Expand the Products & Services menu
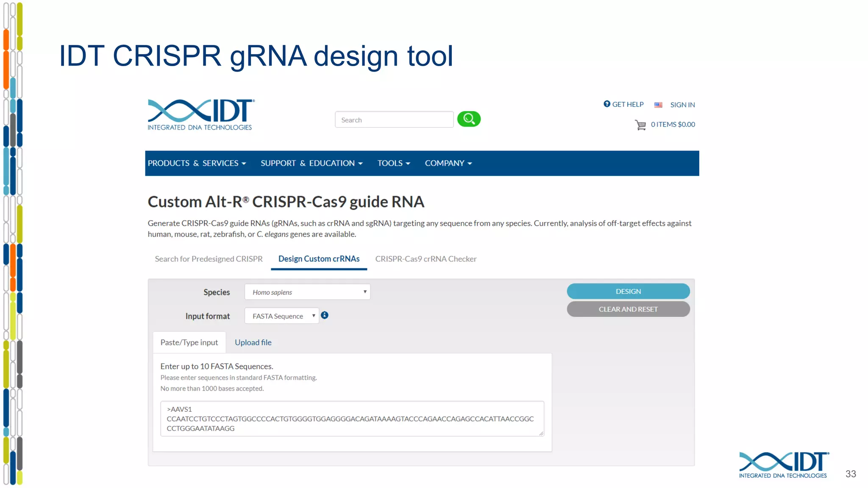 (x=197, y=163)
